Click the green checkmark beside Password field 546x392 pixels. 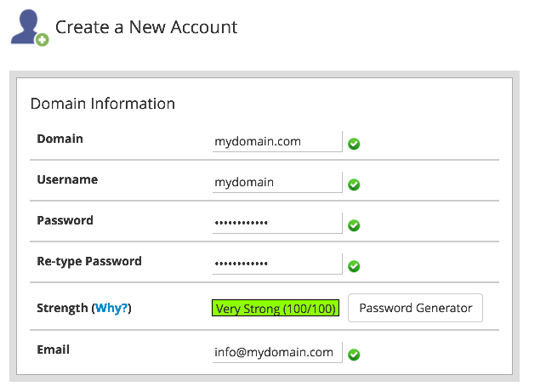pyautogui.click(x=354, y=225)
